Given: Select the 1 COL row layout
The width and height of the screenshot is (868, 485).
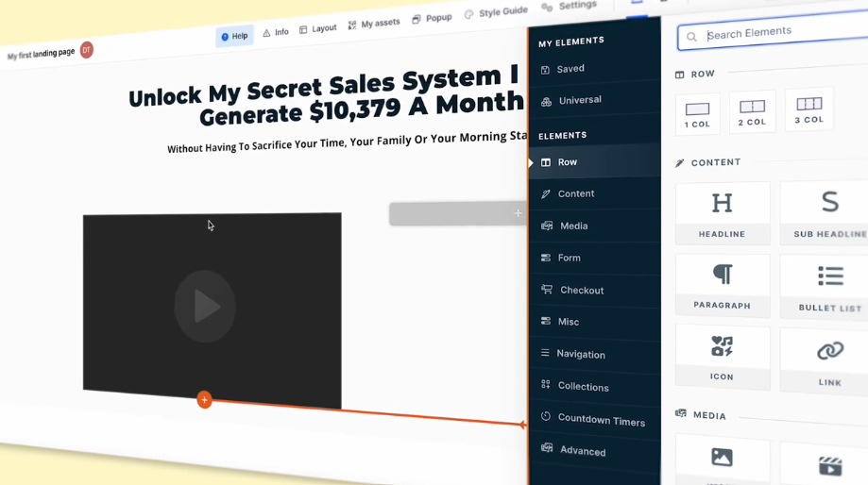Looking at the screenshot, I should (x=697, y=113).
